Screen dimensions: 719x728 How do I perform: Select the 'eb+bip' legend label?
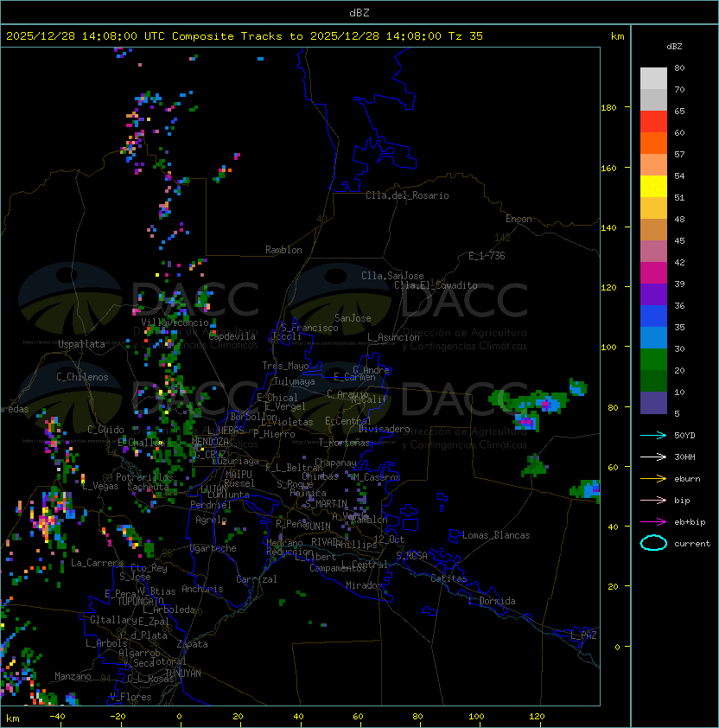(690, 522)
